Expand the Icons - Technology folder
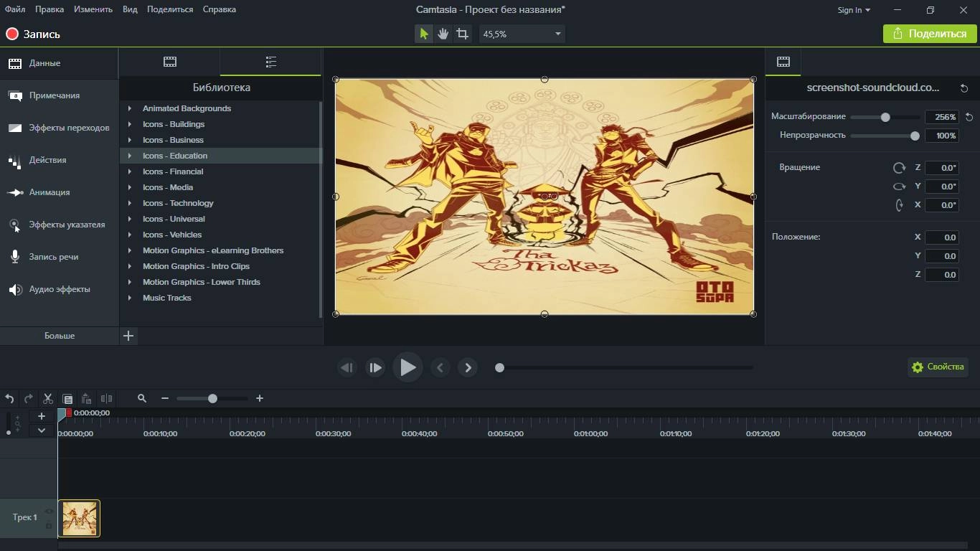980x551 pixels. 130,203
